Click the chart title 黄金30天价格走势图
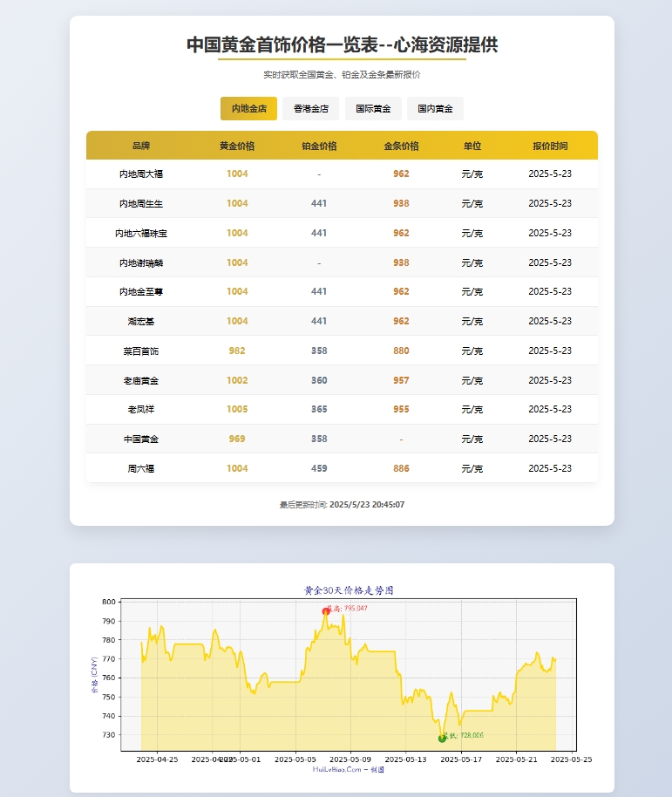672x797 pixels. tap(349, 590)
